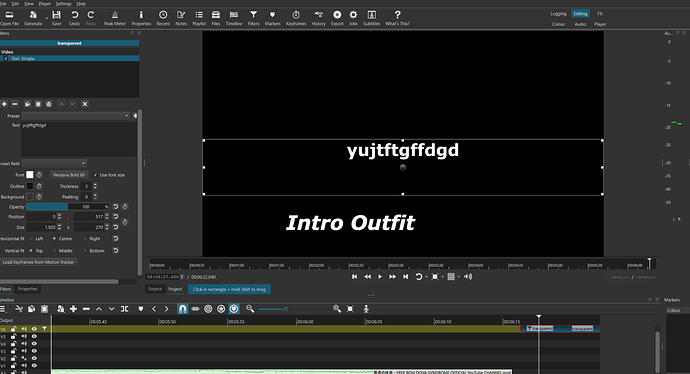The image size is (690, 374).
Task: Increase the Thickness value
Action: pos(95,184)
